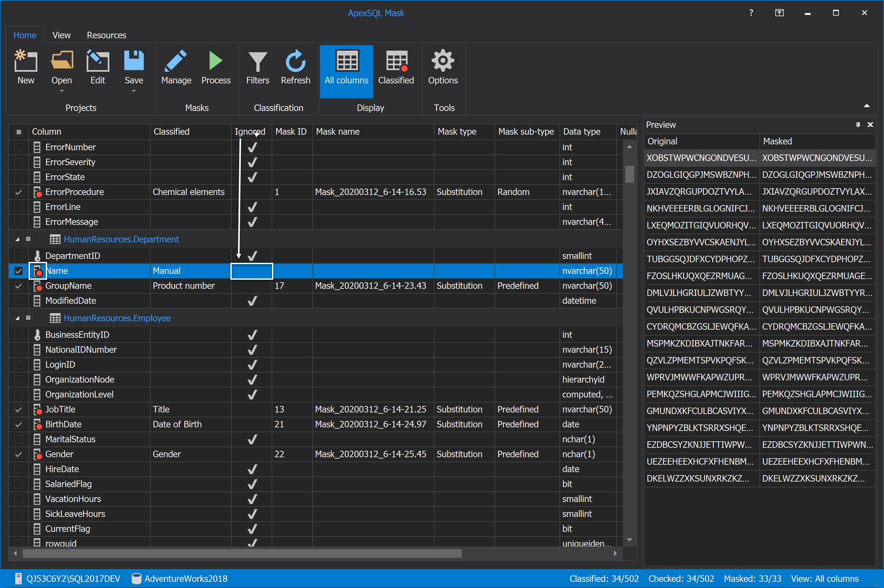Click the grid's scroll down arrow
Image resolution: width=884 pixels, height=588 pixels.
630,540
